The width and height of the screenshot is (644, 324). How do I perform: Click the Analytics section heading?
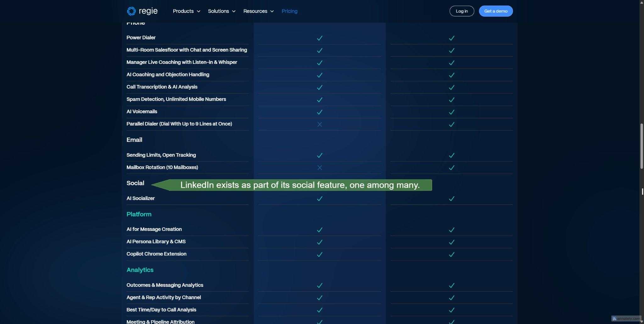pos(140,270)
